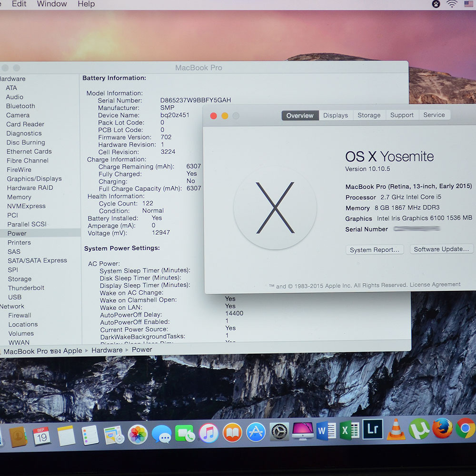Launch Firefox from the dock
This screenshot has width=476, height=476.
[x=442, y=428]
